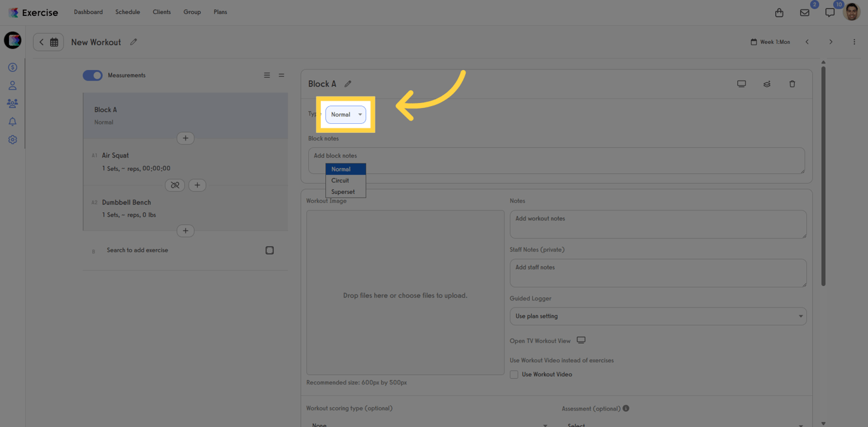Viewport: 868px width, 427px height.
Task: Click the info icon beside Assessment (optional)
Action: coord(626,409)
